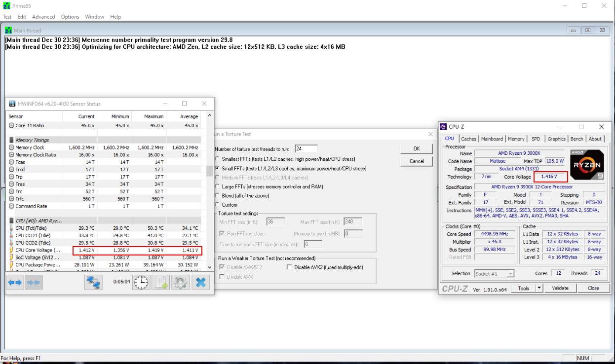The image size is (615, 364).
Task: Click the CPU Package Power lightning icon
Action: 11,265
